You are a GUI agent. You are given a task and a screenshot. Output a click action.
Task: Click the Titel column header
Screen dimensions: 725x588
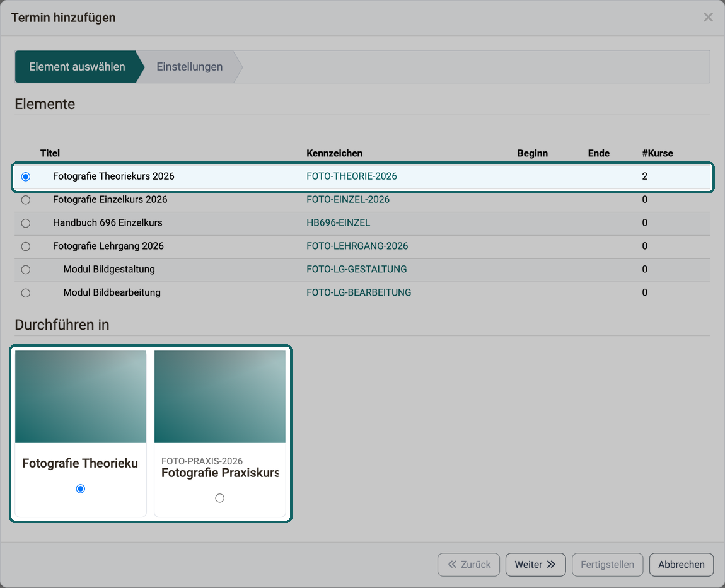pyautogui.click(x=50, y=153)
